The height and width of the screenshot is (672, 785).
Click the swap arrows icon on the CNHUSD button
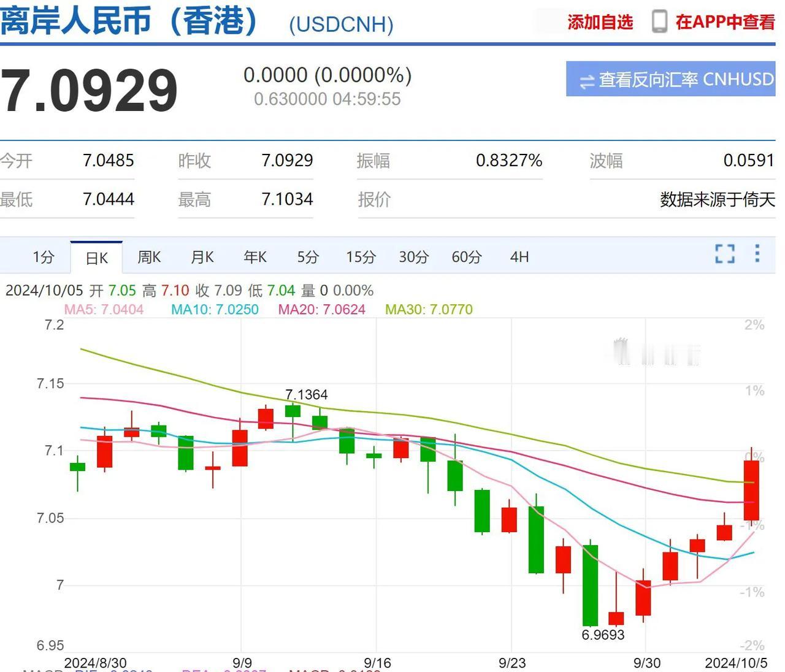point(587,81)
